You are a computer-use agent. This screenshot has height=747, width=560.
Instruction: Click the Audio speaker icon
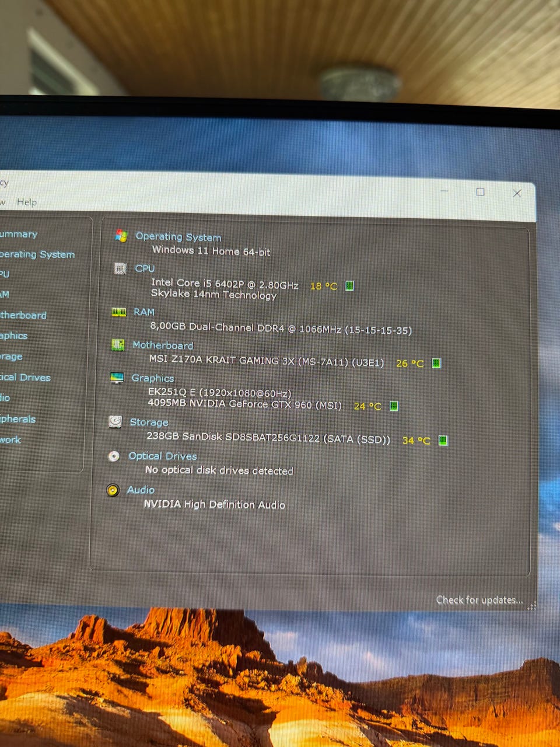[113, 490]
